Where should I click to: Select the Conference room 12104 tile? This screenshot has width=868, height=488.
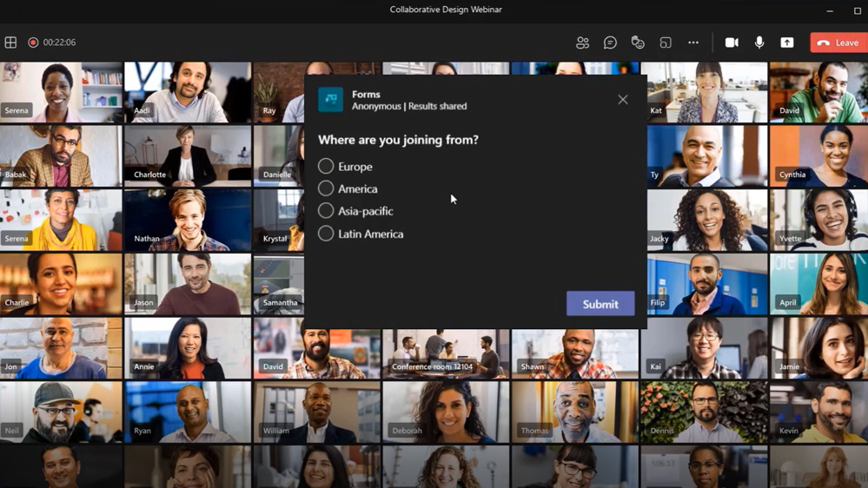point(446,354)
